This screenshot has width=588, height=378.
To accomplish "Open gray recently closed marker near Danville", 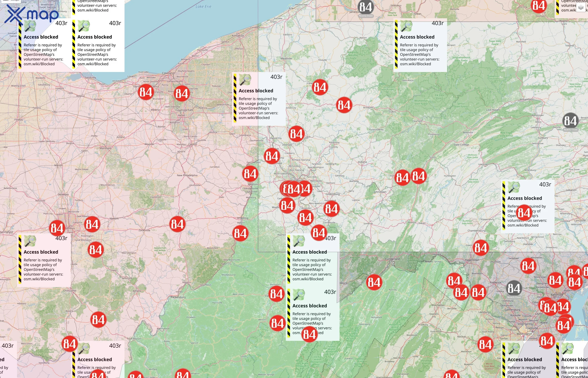I will (x=570, y=121).
